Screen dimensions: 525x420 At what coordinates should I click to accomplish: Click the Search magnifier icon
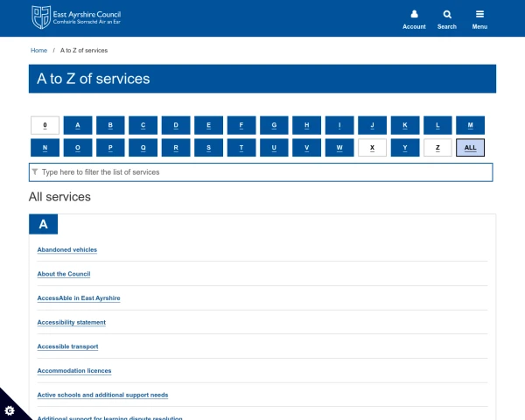pyautogui.click(x=447, y=15)
